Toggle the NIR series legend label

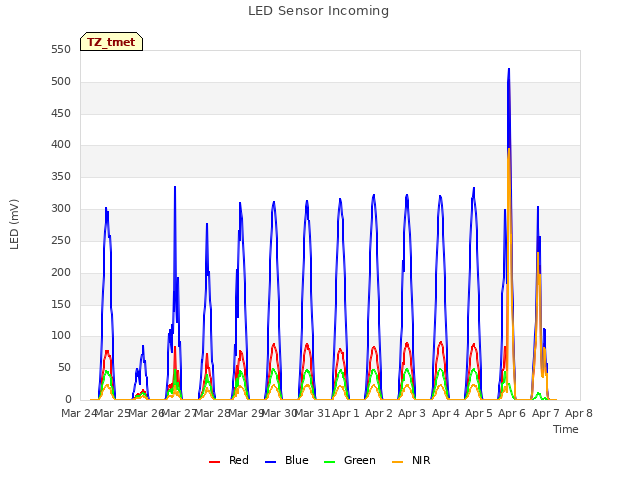coord(421,460)
